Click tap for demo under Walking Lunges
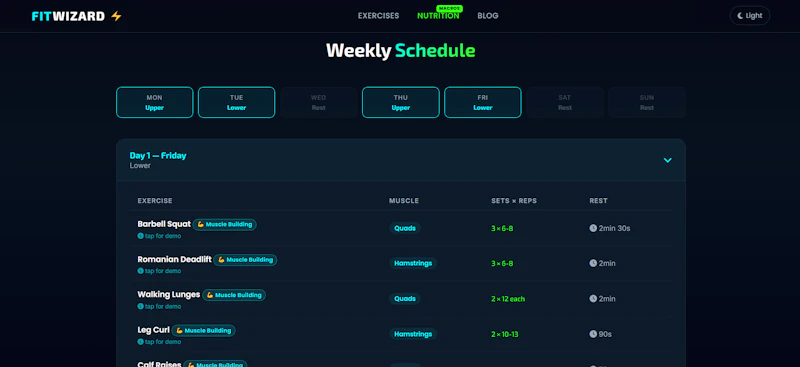This screenshot has height=367, width=800. point(163,306)
